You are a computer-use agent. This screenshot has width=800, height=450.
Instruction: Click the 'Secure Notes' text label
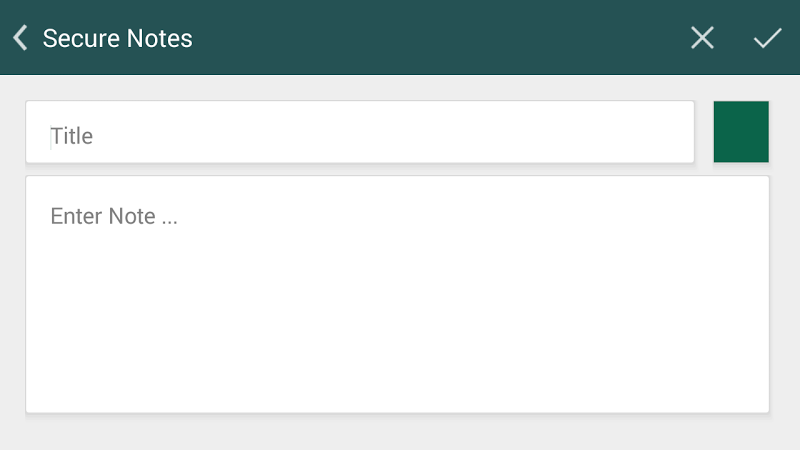pos(117,38)
